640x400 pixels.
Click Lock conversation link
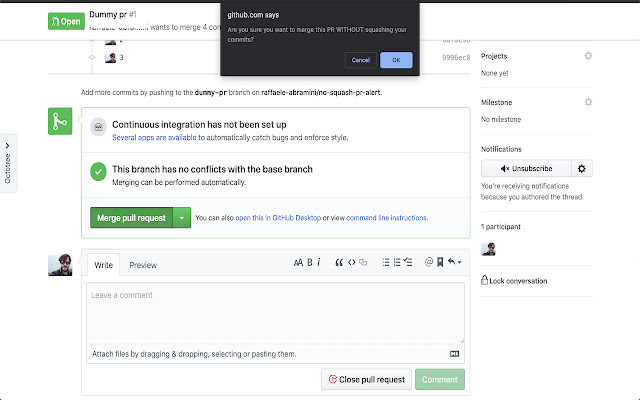[x=514, y=281]
